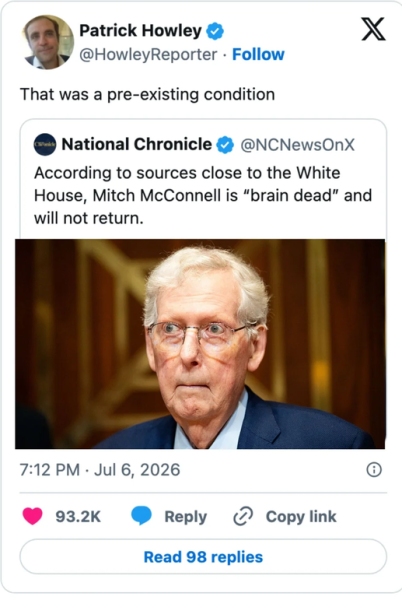Click the Reply label

coord(186,517)
